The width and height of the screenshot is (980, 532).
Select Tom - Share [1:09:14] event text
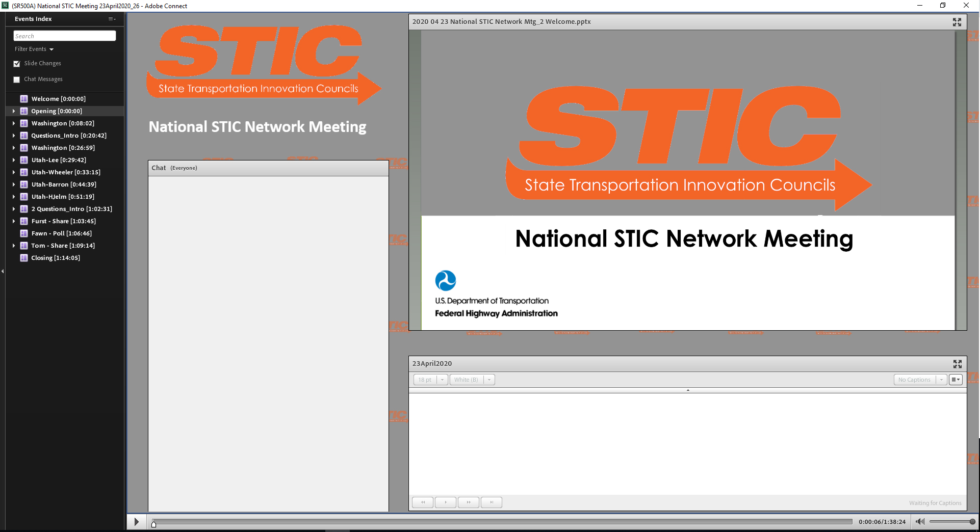63,246
